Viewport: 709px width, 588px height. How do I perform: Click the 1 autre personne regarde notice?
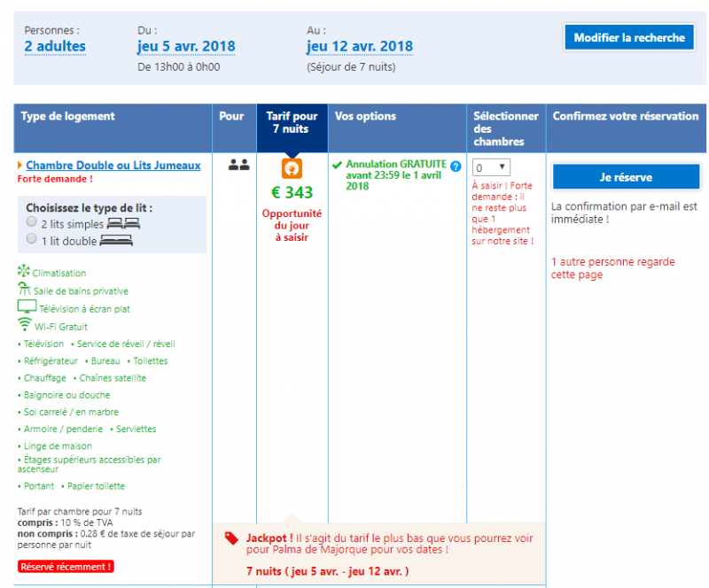pyautogui.click(x=612, y=268)
